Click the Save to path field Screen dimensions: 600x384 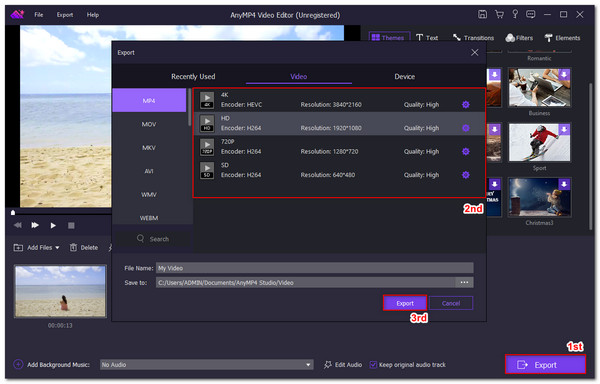[305, 283]
